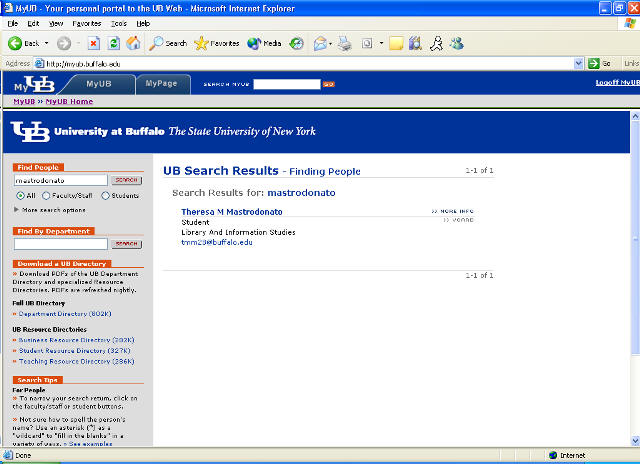
Task: Click the University at Buffalo UB logo
Action: point(31,132)
